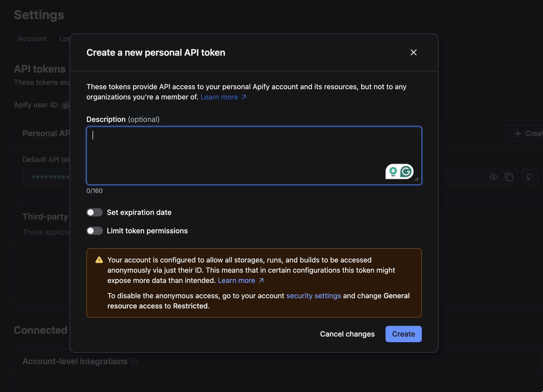Close the API token dialog
This screenshot has height=392, width=543.
coord(413,52)
